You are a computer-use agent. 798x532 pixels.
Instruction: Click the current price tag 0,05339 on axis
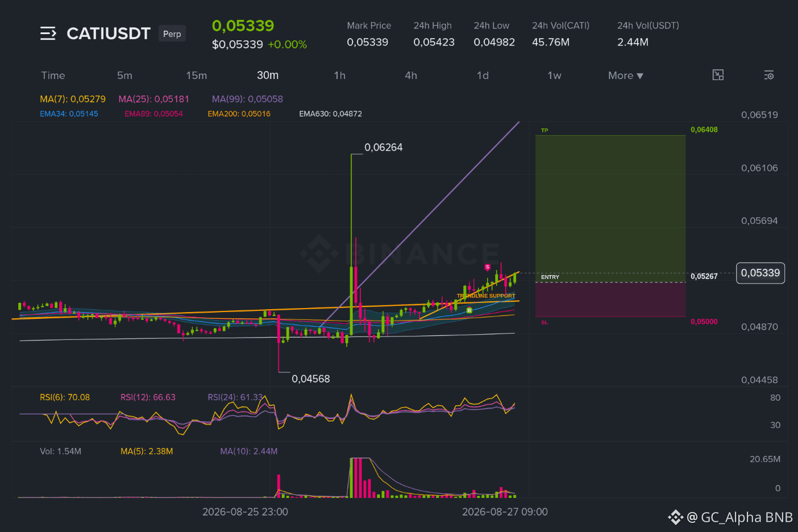coord(760,273)
